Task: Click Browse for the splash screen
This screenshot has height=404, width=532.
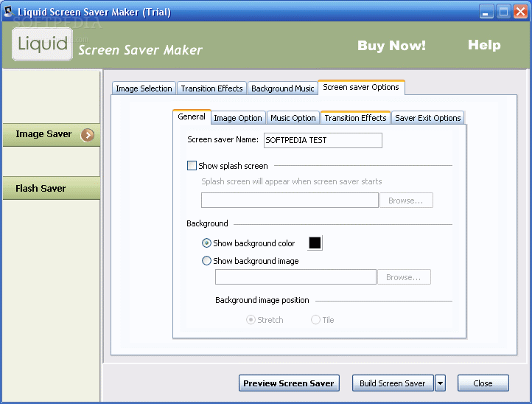Action: click(406, 201)
